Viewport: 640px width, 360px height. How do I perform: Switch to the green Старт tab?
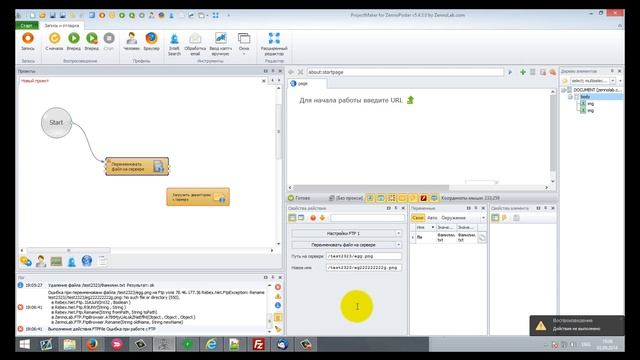27,25
